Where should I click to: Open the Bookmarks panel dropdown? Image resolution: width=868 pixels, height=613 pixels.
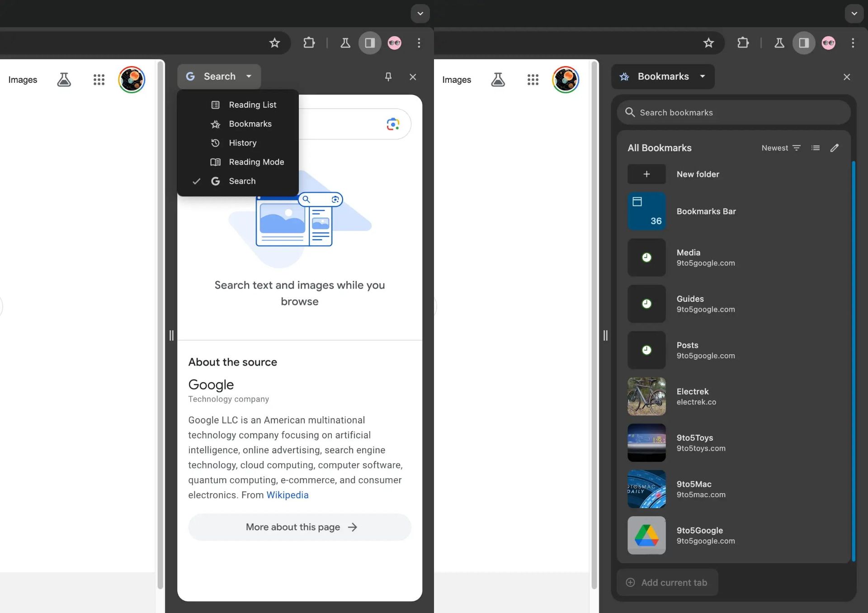pos(663,76)
